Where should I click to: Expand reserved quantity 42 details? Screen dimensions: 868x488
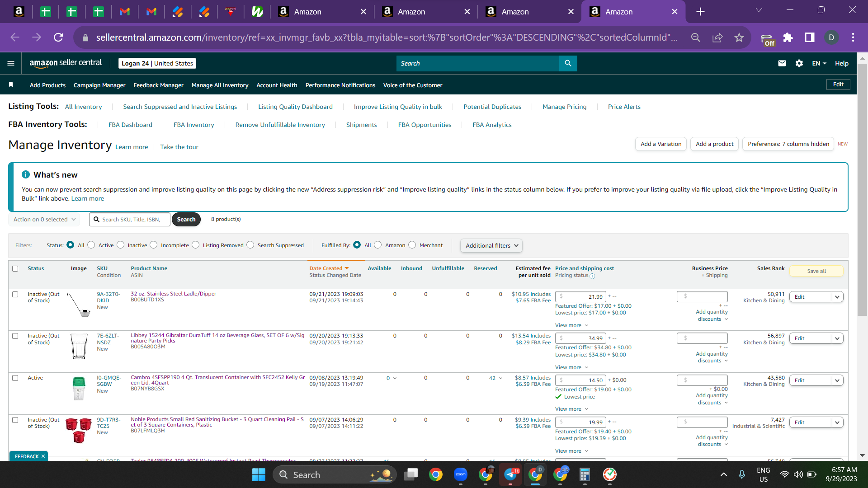[496, 378]
